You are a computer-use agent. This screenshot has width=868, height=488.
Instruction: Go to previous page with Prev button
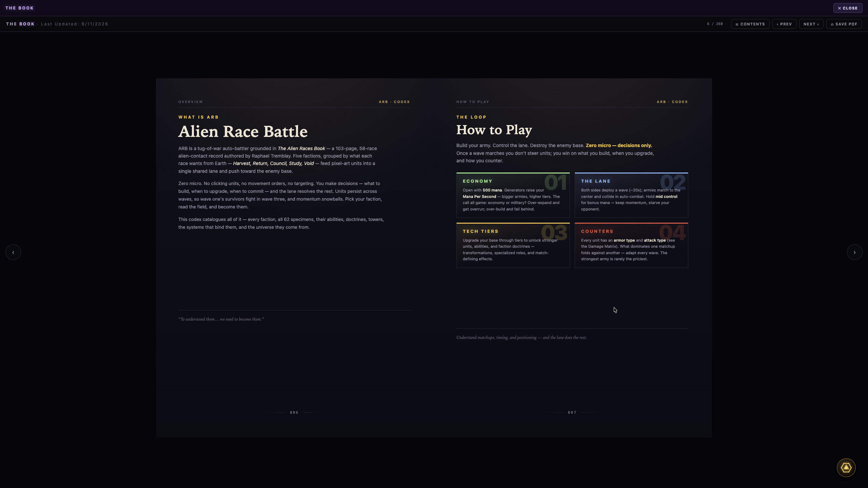(784, 24)
